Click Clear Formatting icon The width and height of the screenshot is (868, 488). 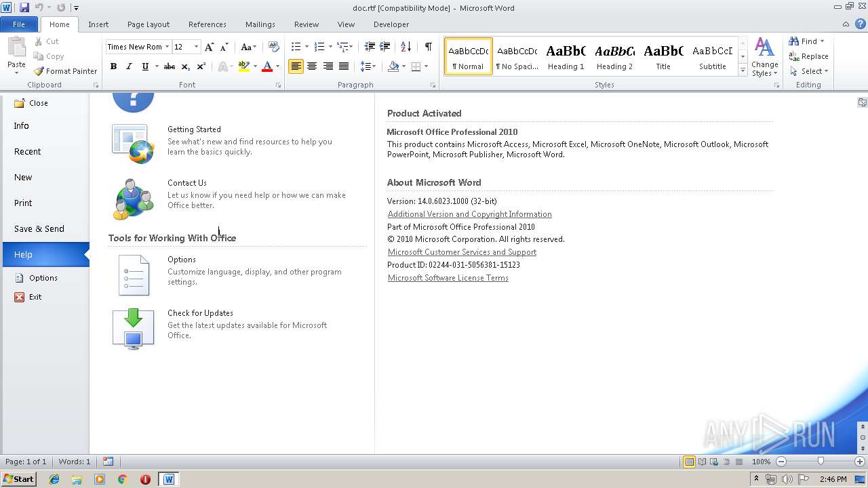pos(273,47)
